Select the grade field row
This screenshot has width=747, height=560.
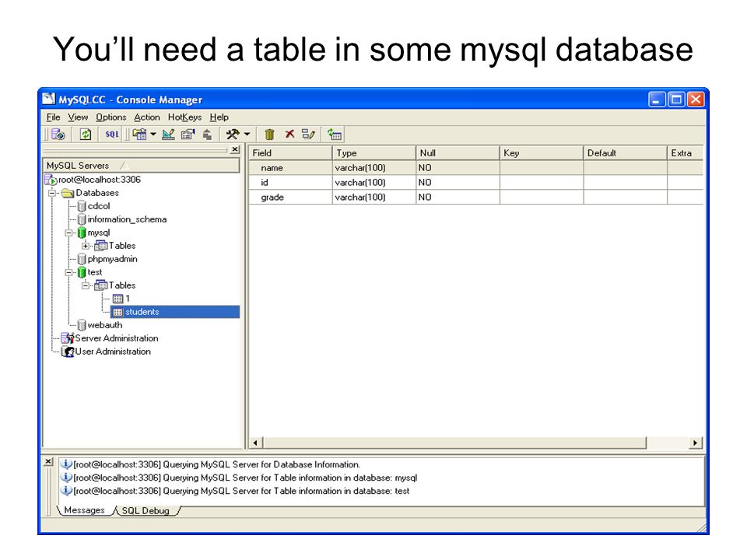476,197
